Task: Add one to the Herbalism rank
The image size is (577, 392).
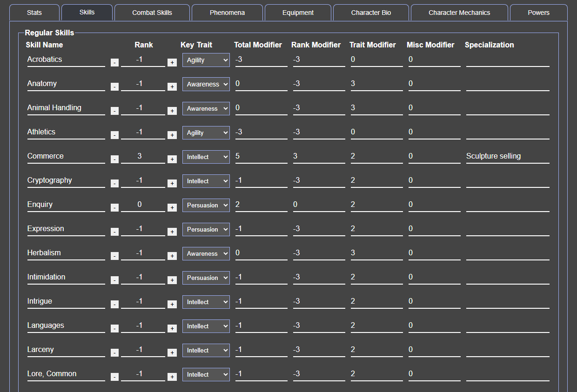Action: (x=172, y=256)
